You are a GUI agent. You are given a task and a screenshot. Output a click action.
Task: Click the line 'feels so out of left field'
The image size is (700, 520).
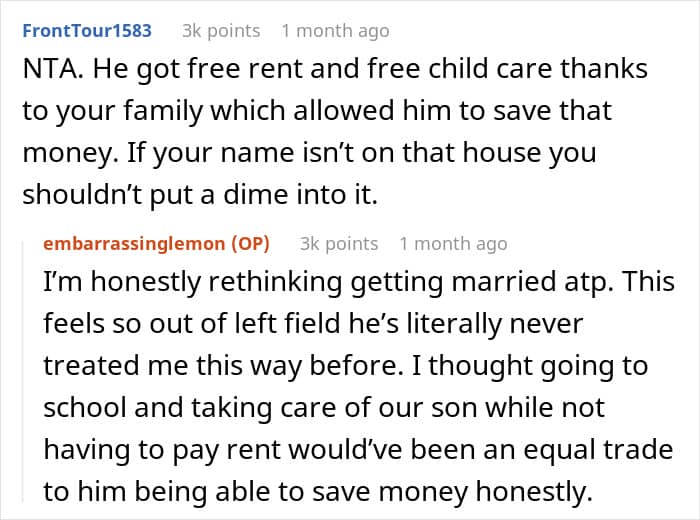313,324
